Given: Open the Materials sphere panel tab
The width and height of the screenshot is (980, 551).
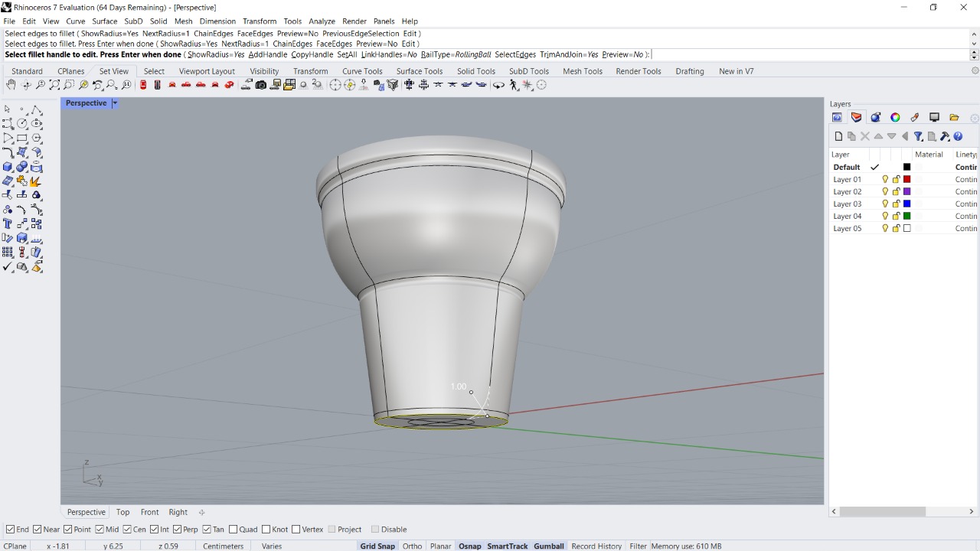Looking at the screenshot, I should (876, 117).
